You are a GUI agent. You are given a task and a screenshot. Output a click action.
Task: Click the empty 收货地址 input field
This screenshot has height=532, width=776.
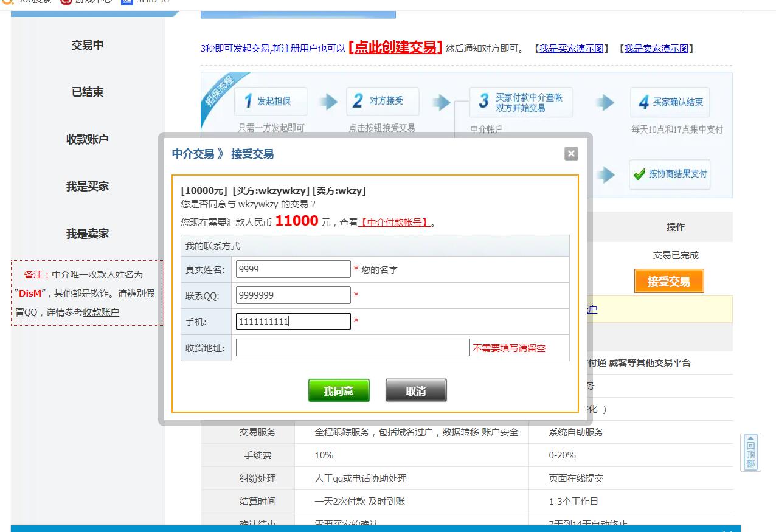pos(353,348)
